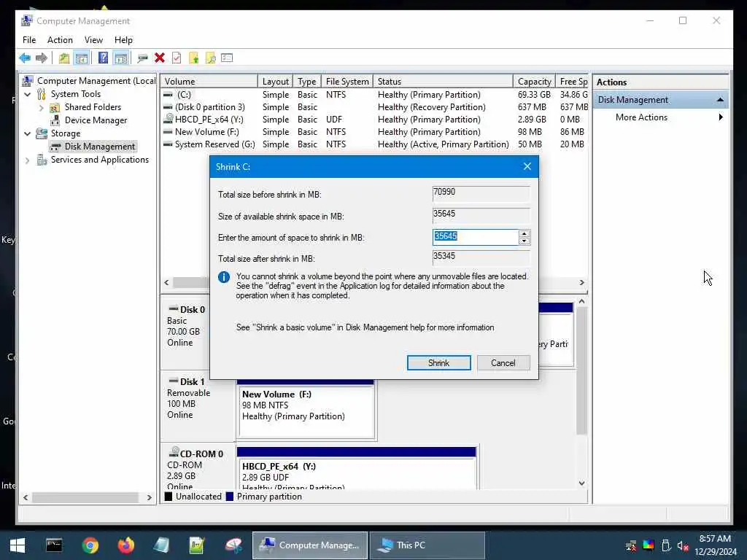Click the yellow folder with green arrow icon
Image resolution: width=747 pixels, height=560 pixels.
(x=193, y=58)
